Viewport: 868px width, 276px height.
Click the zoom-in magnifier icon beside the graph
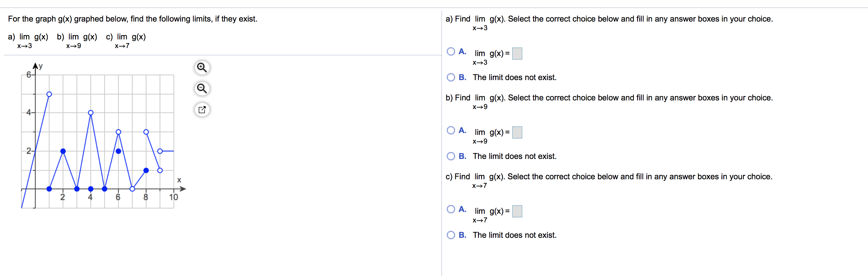pos(202,67)
